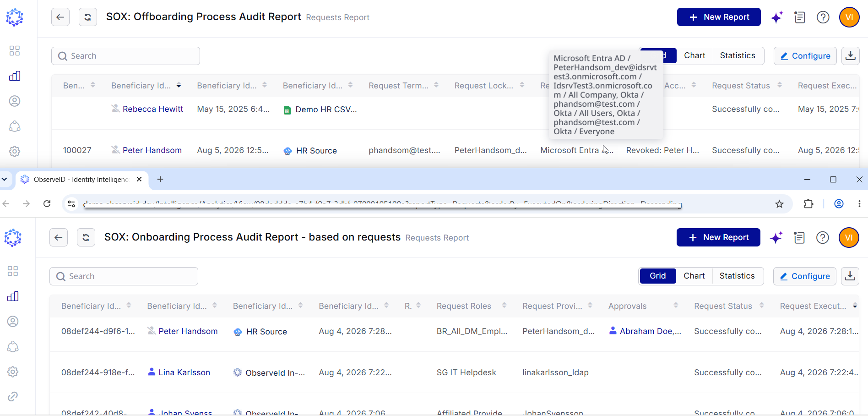Open the help question mark in the Onboarding report header
868x416 pixels.
(x=823, y=238)
